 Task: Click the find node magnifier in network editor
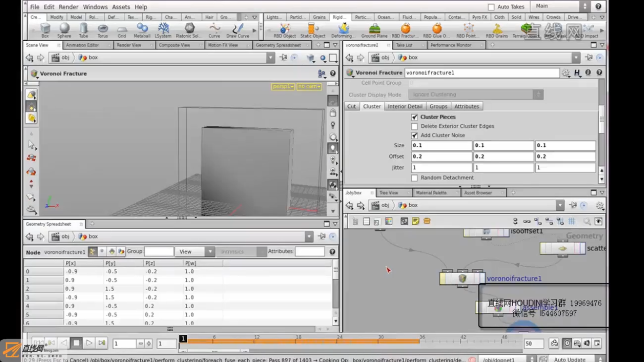(x=587, y=222)
